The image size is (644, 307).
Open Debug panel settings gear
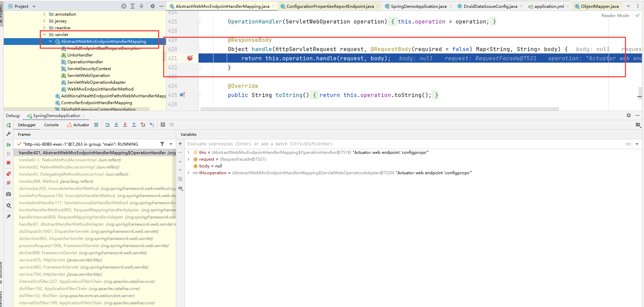coord(629,115)
